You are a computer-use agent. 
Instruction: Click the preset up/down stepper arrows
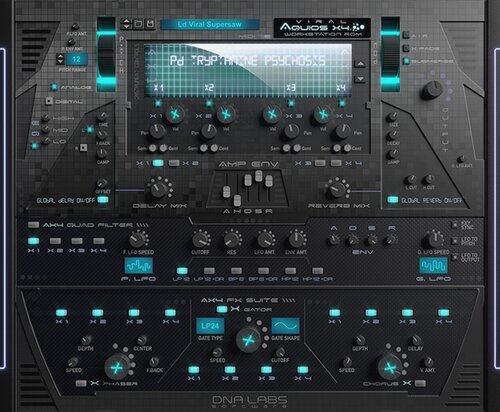[126, 24]
